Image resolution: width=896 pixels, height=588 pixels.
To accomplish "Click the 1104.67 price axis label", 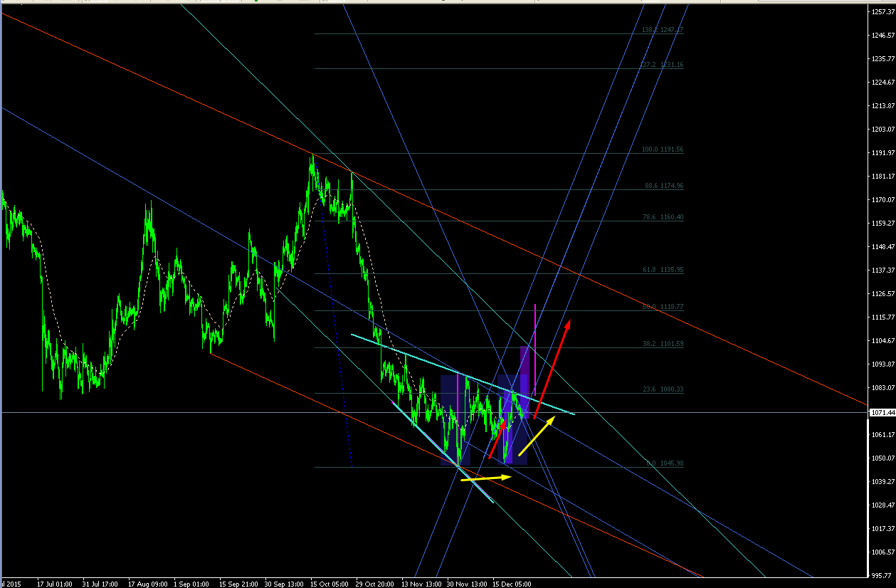I will 883,341.
